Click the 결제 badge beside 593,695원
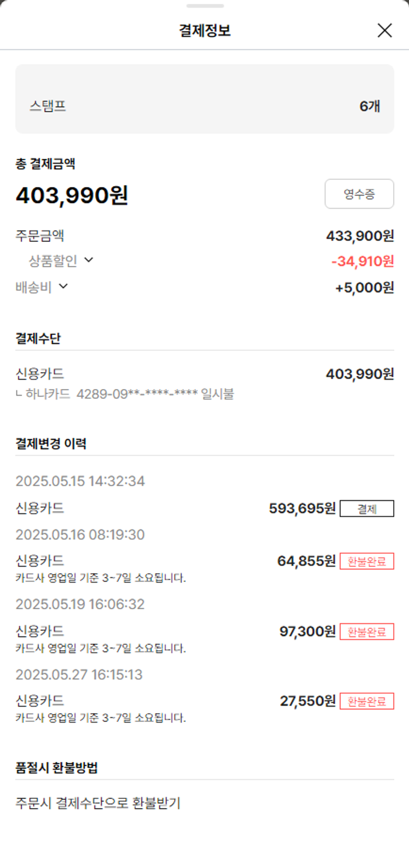 point(366,509)
